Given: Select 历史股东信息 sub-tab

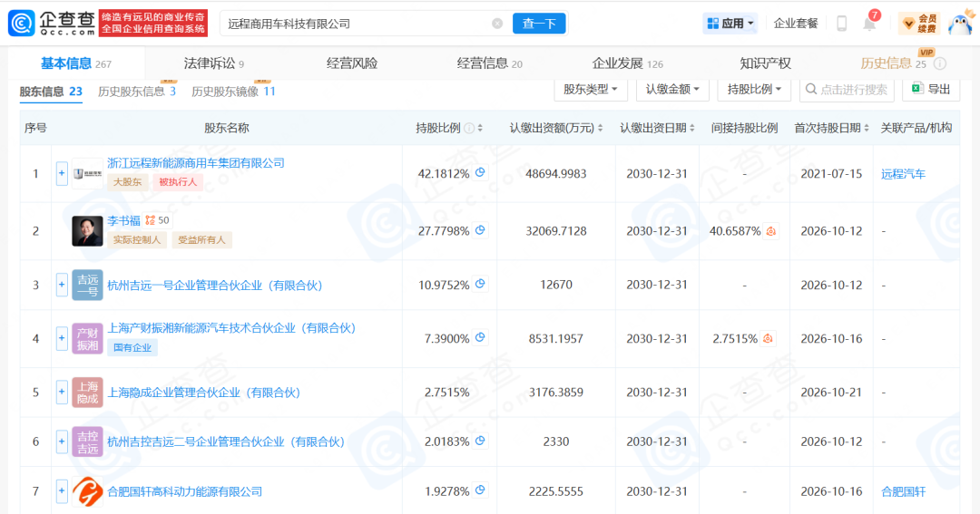Looking at the screenshot, I should tap(137, 92).
